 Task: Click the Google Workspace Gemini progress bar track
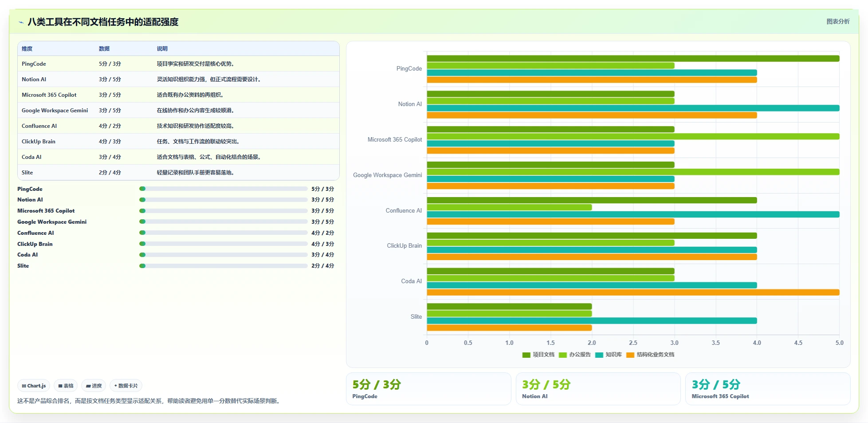click(224, 222)
